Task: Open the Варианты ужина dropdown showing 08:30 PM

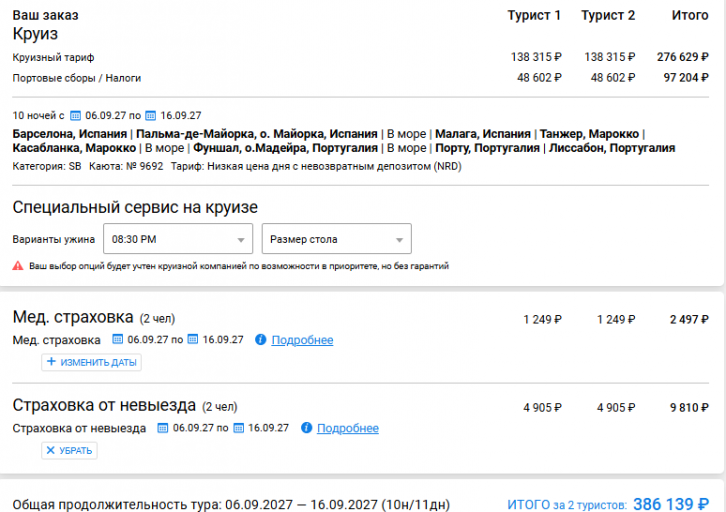Action: (178, 239)
